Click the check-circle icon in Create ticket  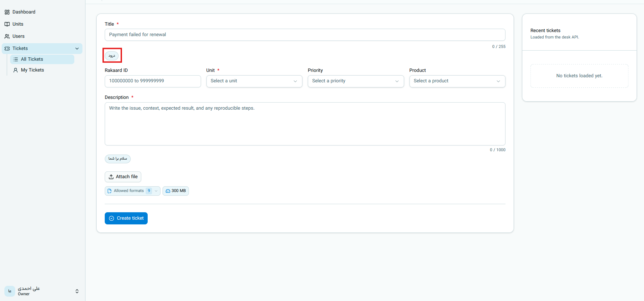pos(112,218)
